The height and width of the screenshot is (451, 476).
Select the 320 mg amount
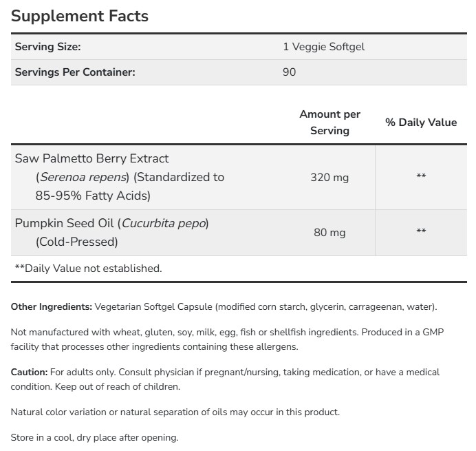[329, 177]
